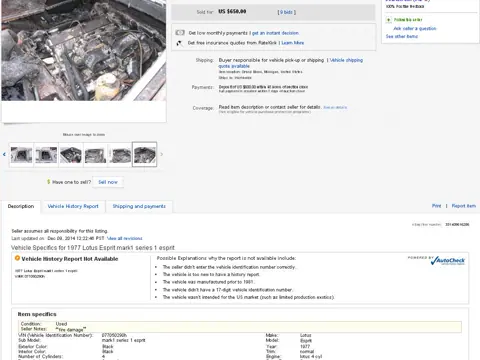480x360 pixels.
Task: Click the 'Sell now' button
Action: tap(108, 182)
